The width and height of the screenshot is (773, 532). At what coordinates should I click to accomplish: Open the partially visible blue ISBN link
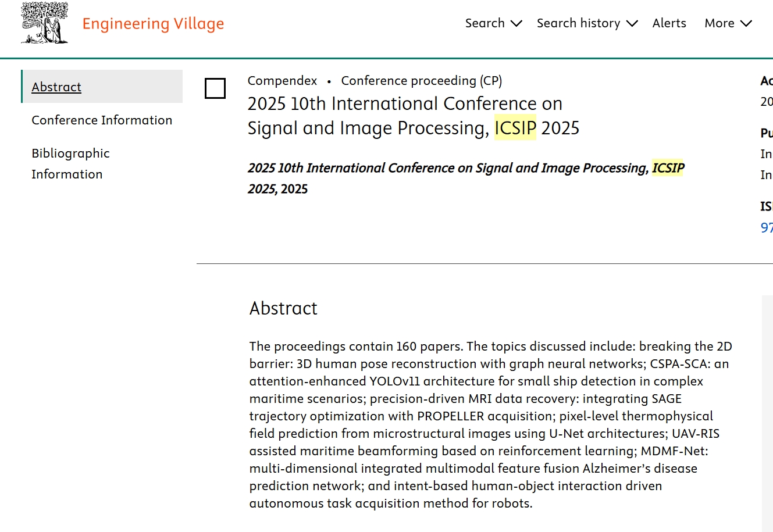click(767, 228)
